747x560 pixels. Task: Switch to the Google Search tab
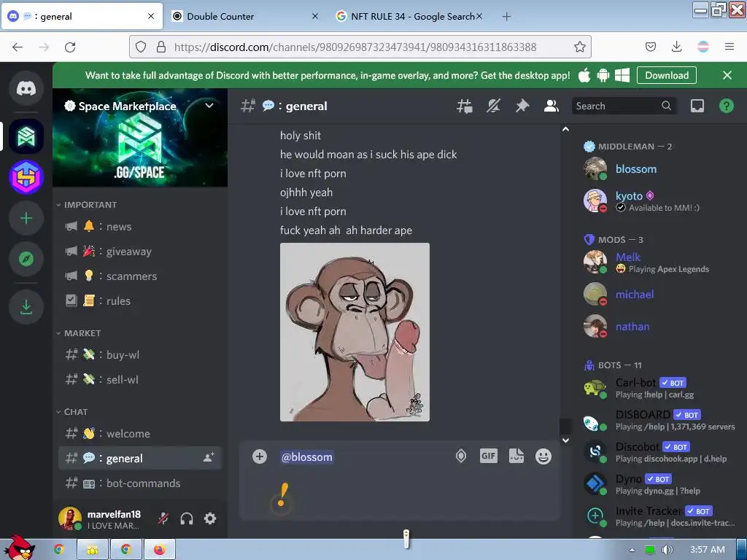[409, 16]
